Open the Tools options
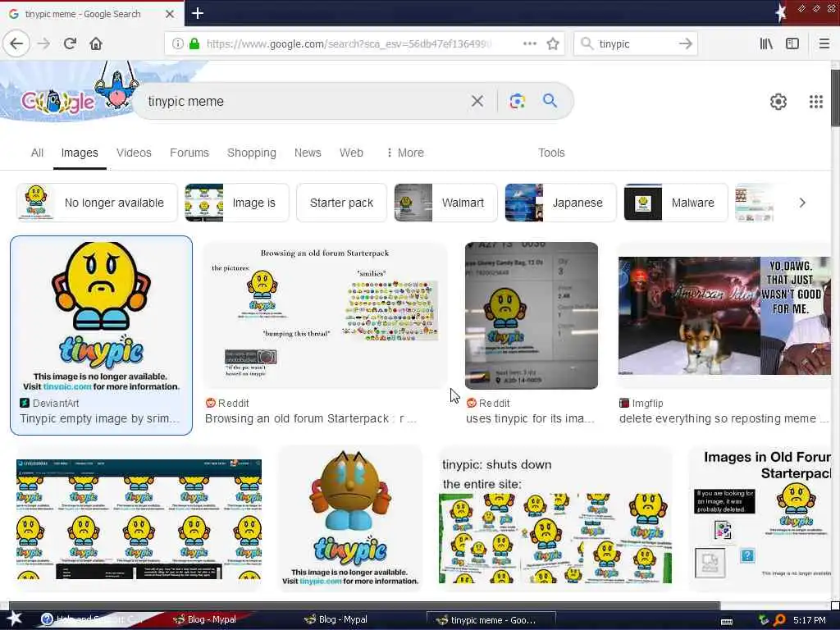The height and width of the screenshot is (630, 840). (551, 153)
